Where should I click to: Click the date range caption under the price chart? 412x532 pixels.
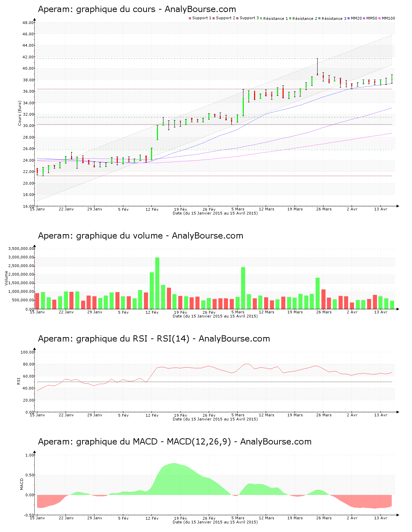click(215, 213)
